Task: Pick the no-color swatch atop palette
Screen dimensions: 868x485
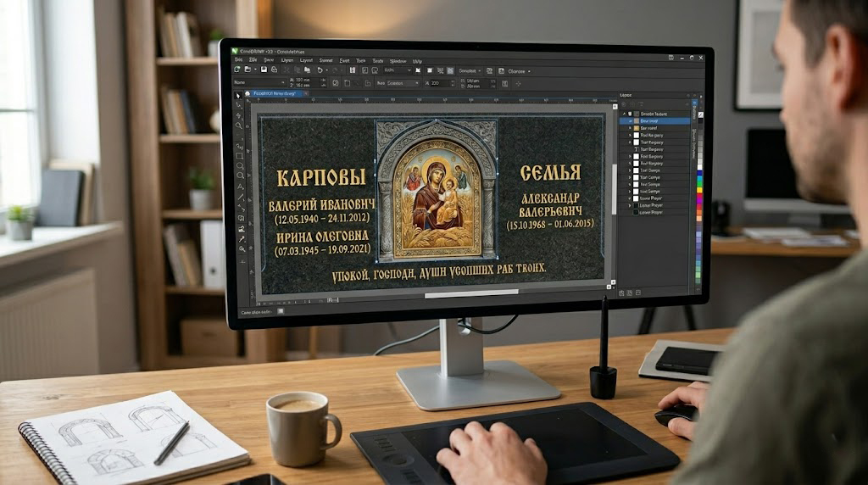Action: point(701,114)
